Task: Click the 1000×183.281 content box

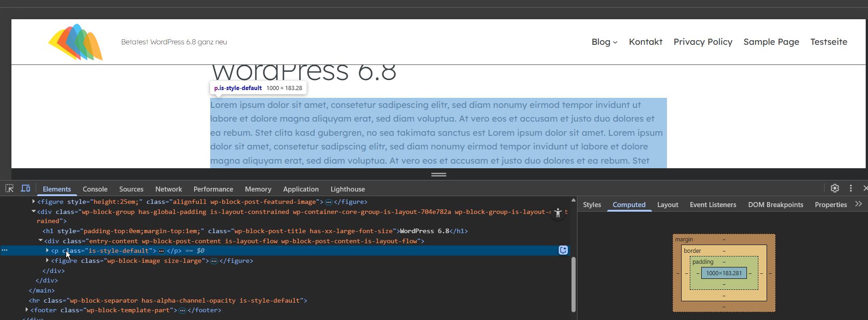Action: point(724,273)
